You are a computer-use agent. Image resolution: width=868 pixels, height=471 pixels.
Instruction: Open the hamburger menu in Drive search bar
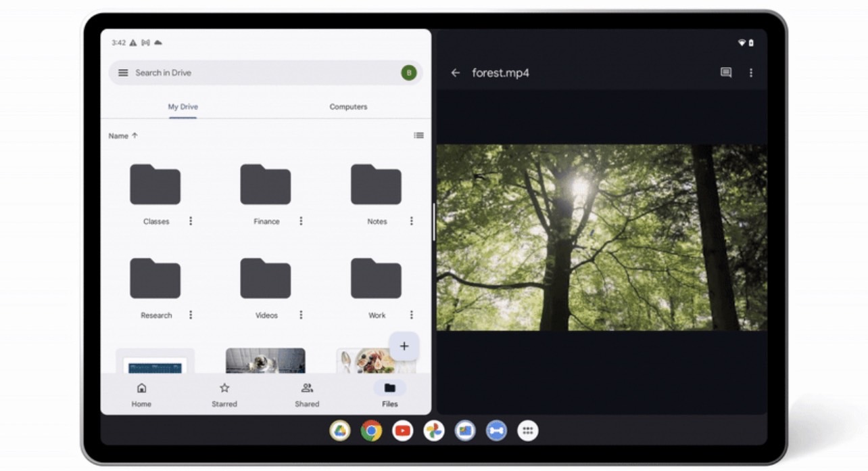click(123, 73)
